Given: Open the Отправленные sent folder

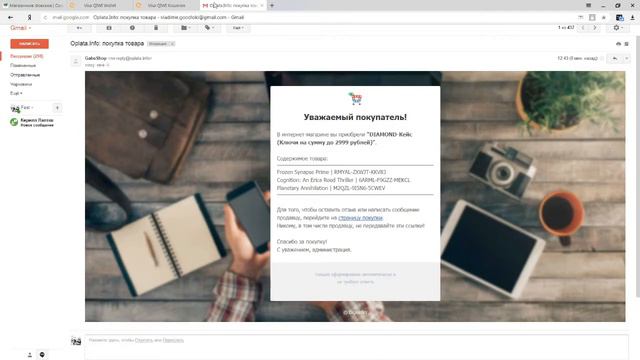Looking at the screenshot, I should 25,75.
